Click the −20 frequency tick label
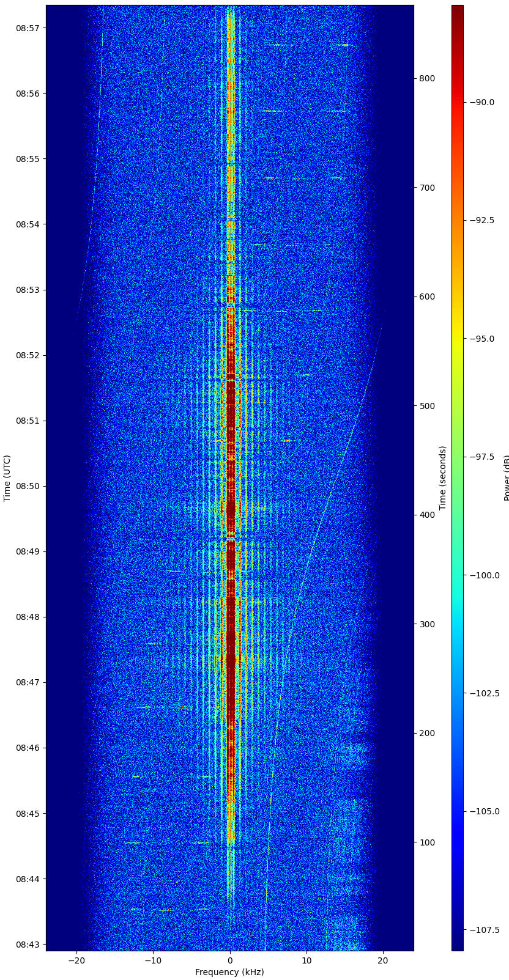Viewport: 509px width, 980px height. point(76,960)
